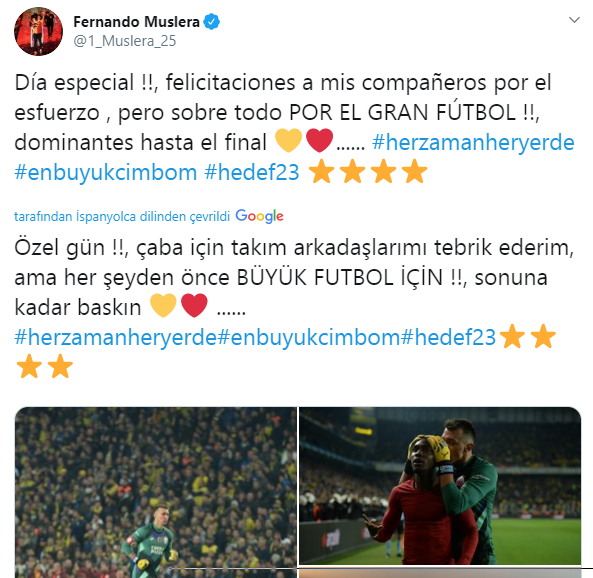This screenshot has width=593, height=578.
Task: Click the first star emoji after #hedef23
Action: (322, 171)
